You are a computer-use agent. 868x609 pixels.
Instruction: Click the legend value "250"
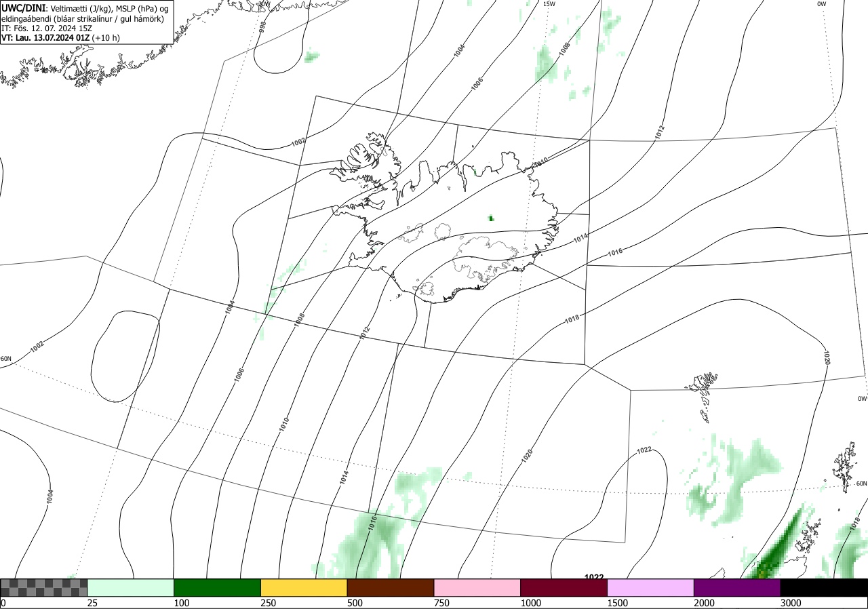269,603
